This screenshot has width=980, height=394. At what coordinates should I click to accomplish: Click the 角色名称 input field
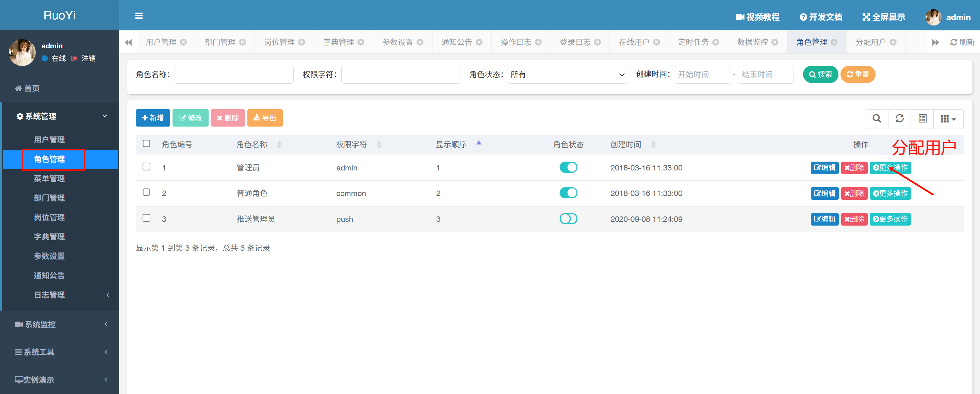[233, 75]
